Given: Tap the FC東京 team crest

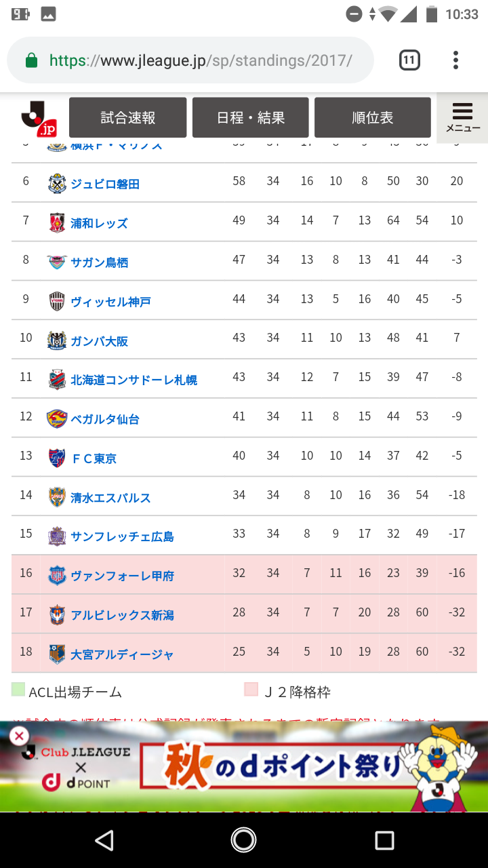Looking at the screenshot, I should pyautogui.click(x=57, y=458).
